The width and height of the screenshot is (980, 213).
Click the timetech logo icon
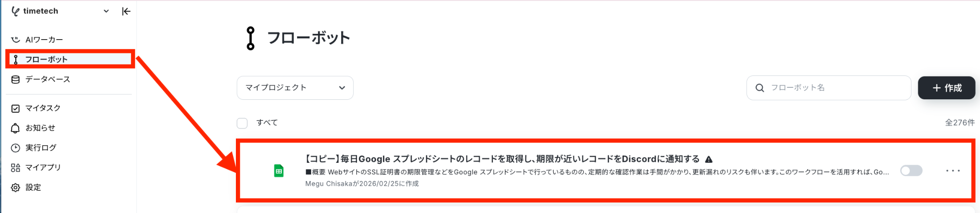point(16,11)
